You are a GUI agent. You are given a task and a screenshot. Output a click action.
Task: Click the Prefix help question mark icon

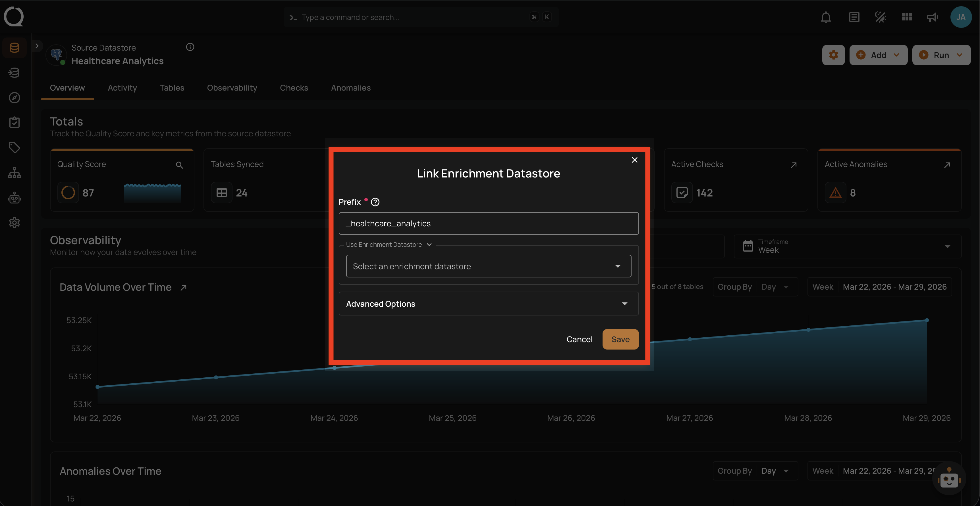pyautogui.click(x=375, y=202)
